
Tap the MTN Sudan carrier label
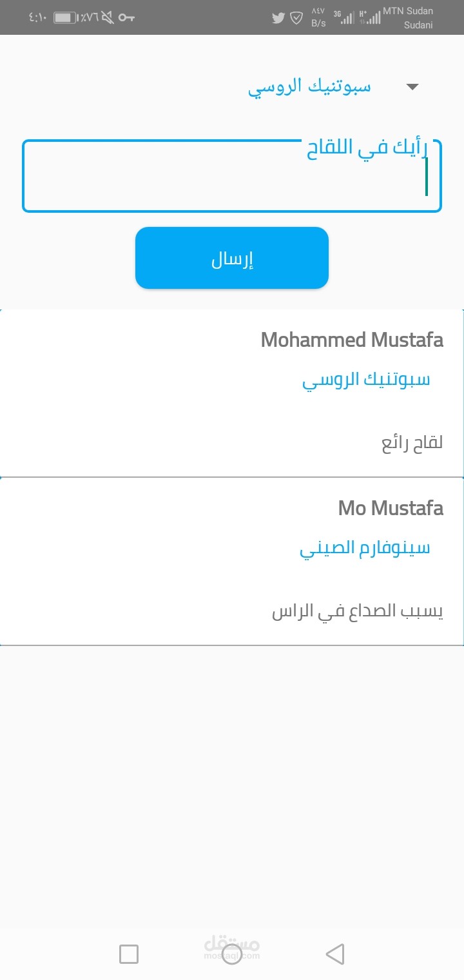click(x=408, y=11)
